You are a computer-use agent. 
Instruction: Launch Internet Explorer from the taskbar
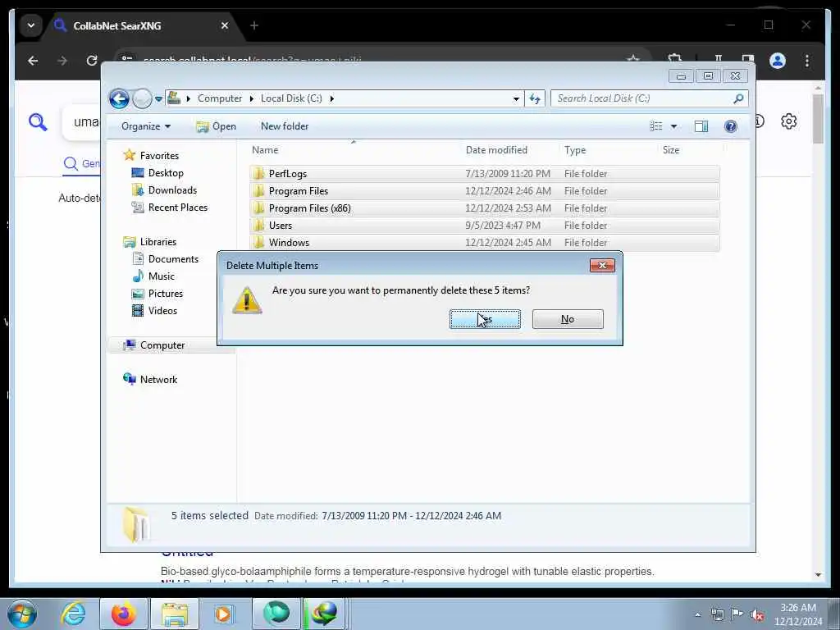tap(73, 614)
